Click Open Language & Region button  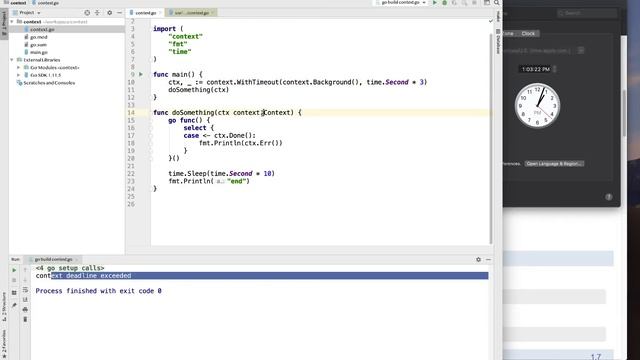tap(554, 164)
